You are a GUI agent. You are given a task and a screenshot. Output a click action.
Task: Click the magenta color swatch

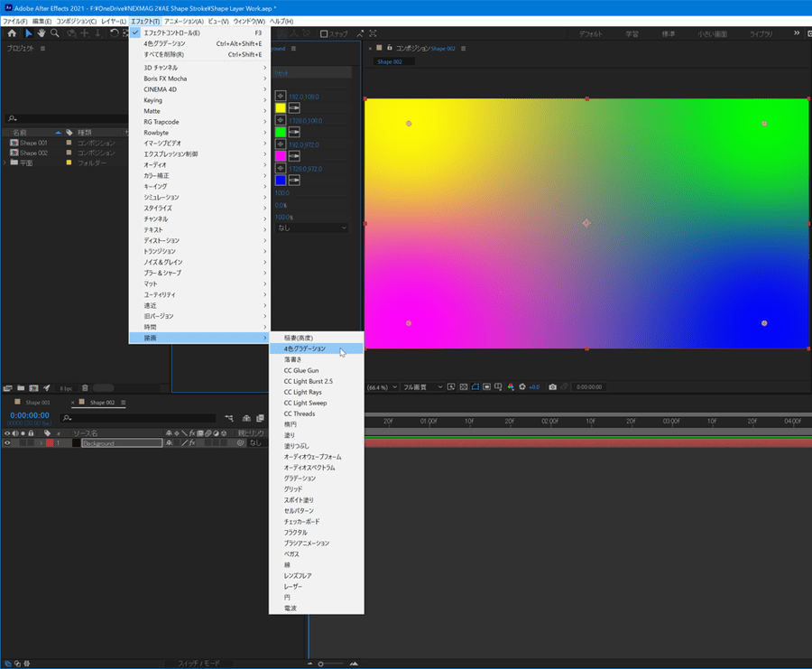tap(280, 156)
